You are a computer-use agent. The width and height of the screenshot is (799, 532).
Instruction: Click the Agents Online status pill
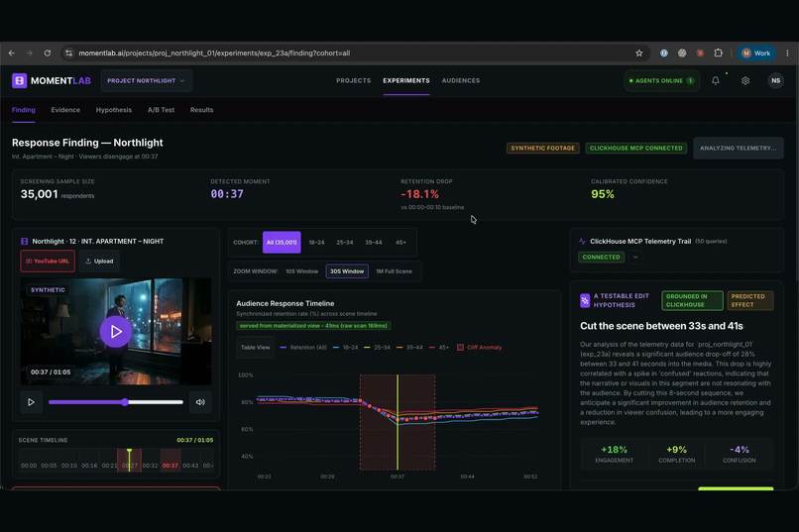(661, 80)
